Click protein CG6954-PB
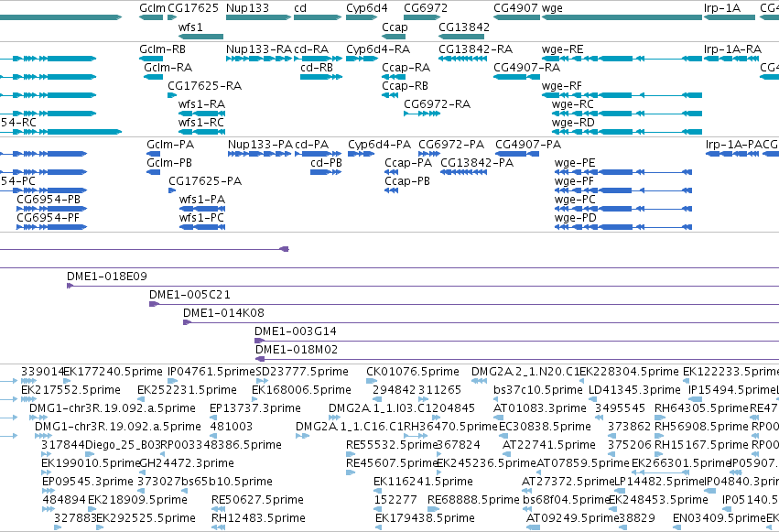Viewport: 779px width, 532px height. point(51,209)
